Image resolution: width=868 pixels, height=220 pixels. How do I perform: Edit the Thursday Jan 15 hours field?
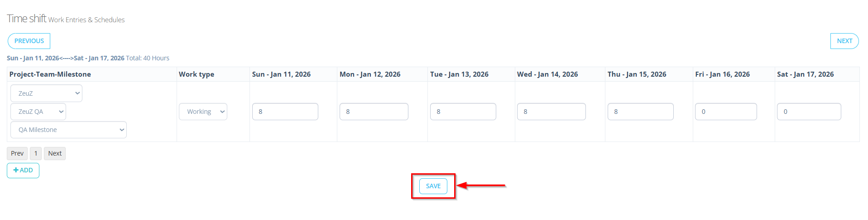tap(640, 112)
